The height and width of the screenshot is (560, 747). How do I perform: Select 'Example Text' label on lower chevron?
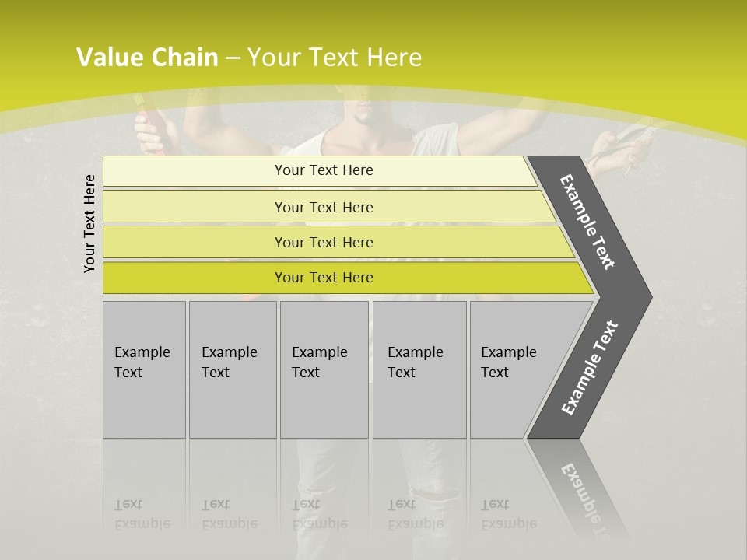coord(590,368)
